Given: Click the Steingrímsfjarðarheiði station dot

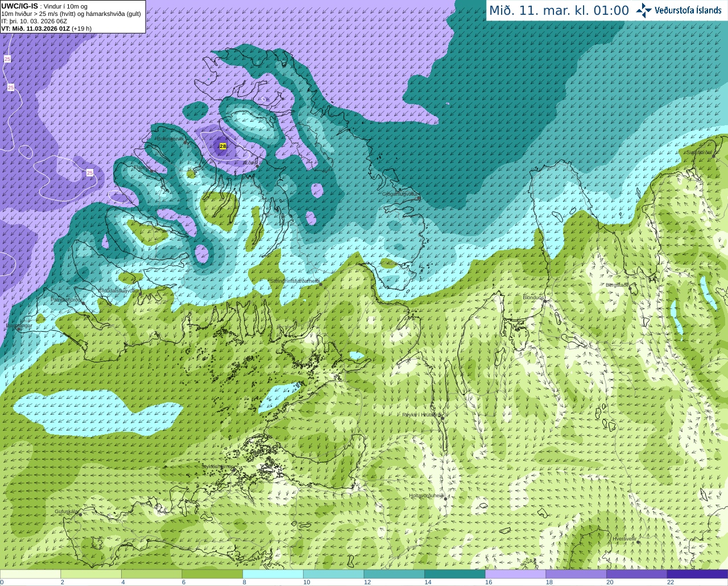Looking at the screenshot, I should point(321,284).
